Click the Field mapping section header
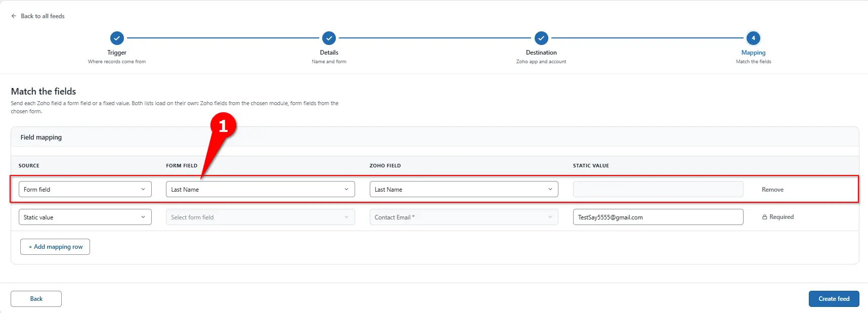The width and height of the screenshot is (868, 313). [41, 137]
